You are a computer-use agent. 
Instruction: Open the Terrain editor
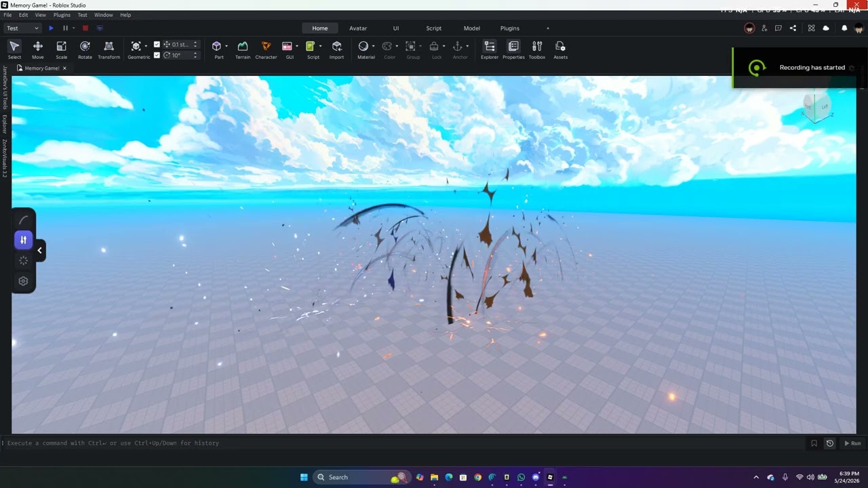coord(243,49)
